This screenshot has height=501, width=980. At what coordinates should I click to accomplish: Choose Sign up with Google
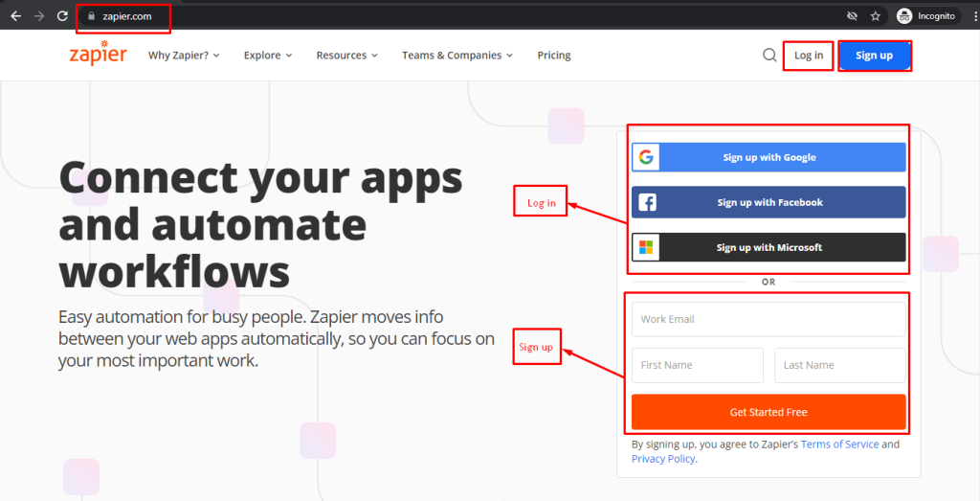coord(768,157)
